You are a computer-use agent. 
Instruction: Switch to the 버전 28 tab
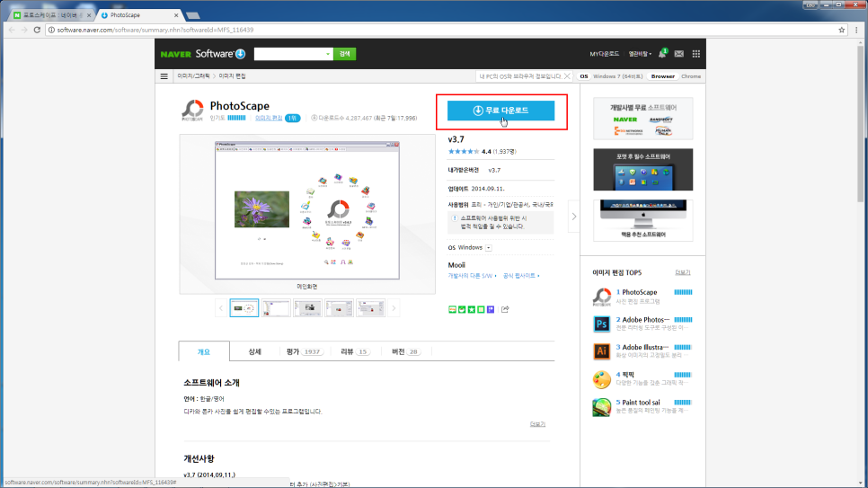(x=406, y=351)
